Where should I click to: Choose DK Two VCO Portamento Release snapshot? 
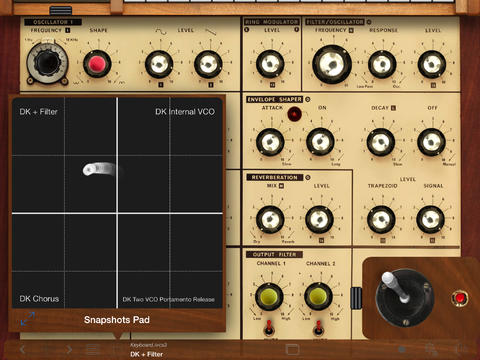pyautogui.click(x=169, y=299)
